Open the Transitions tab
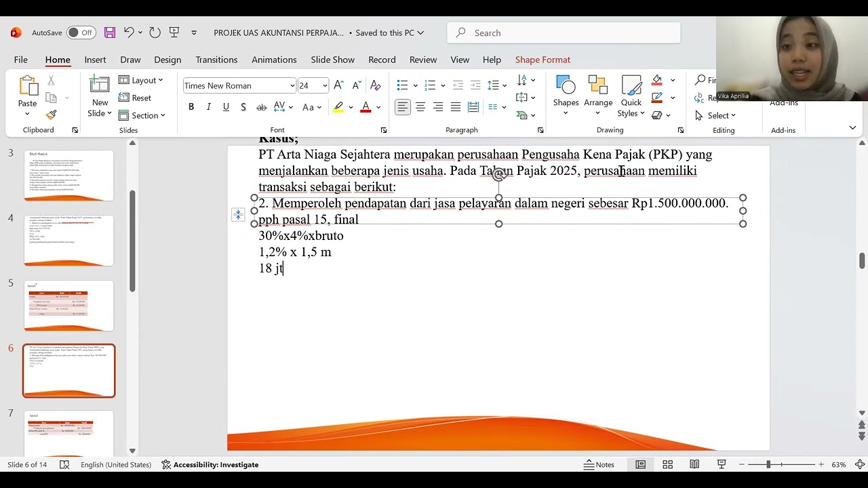 tap(216, 60)
